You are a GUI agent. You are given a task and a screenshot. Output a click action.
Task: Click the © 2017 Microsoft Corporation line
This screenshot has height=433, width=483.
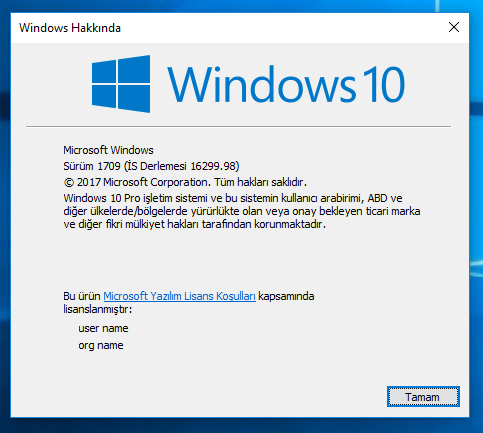[185, 182]
